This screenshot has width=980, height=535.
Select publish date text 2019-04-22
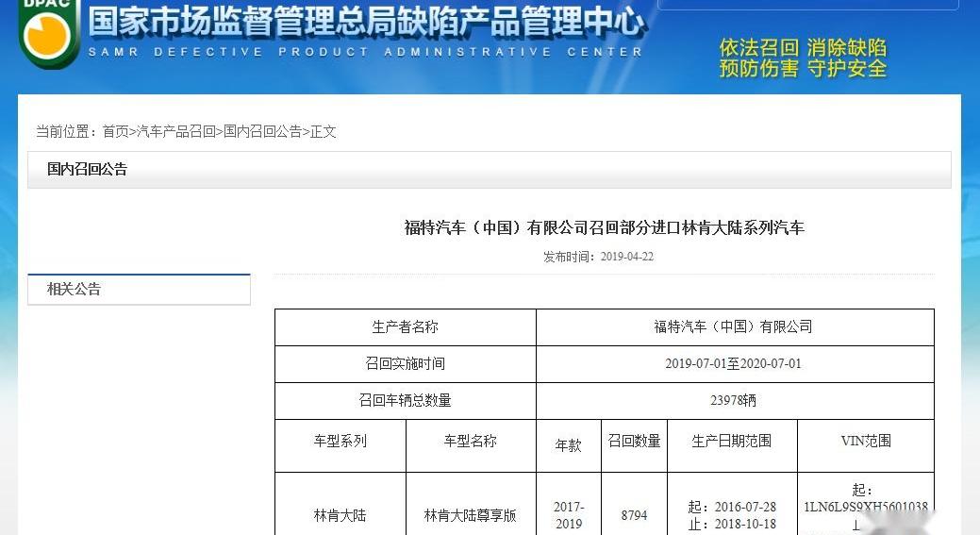(627, 257)
